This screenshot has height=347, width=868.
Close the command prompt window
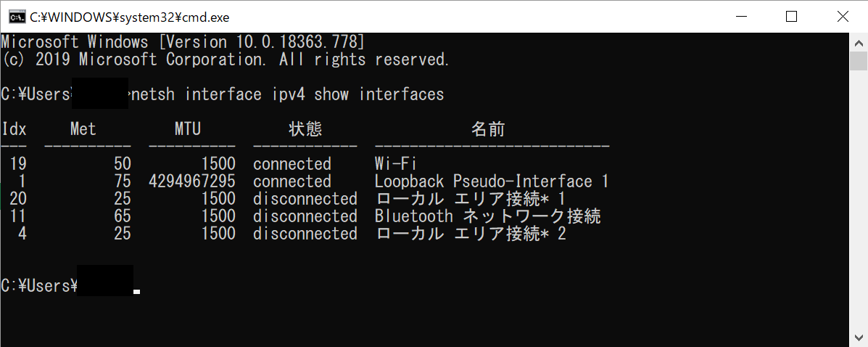tap(843, 17)
